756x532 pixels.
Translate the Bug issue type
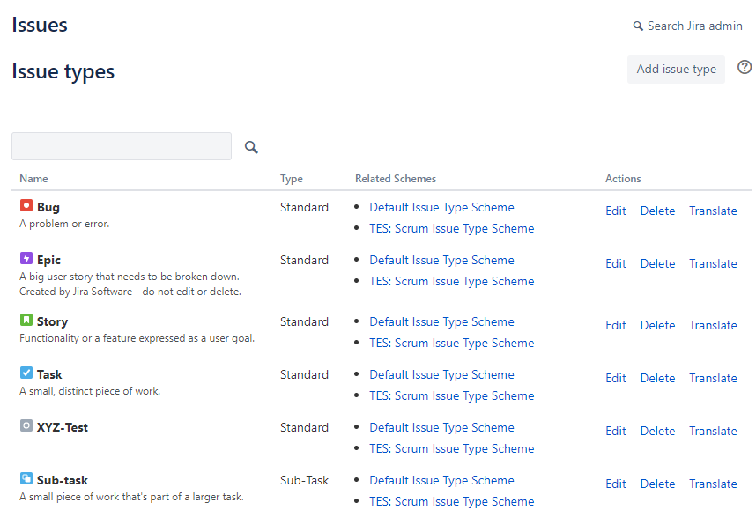[x=713, y=211]
